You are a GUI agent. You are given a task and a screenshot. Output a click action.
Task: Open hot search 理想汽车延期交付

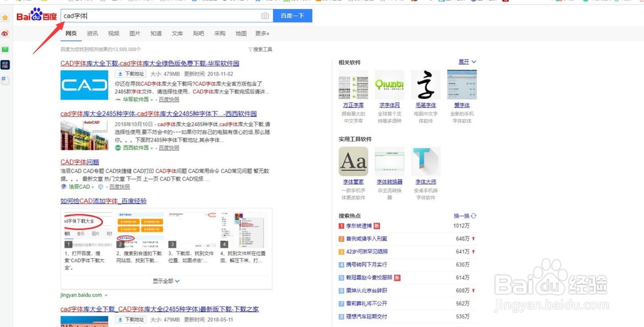pos(367,317)
